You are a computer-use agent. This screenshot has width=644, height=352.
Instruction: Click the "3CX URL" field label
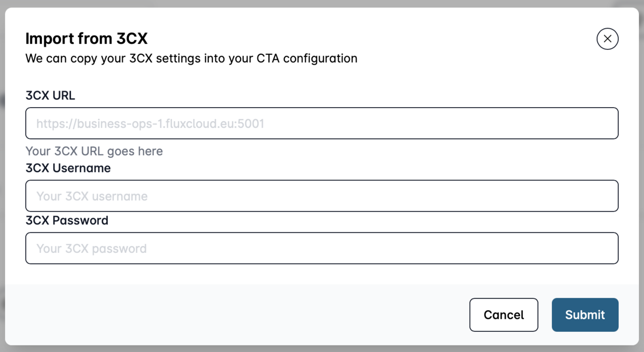click(50, 96)
